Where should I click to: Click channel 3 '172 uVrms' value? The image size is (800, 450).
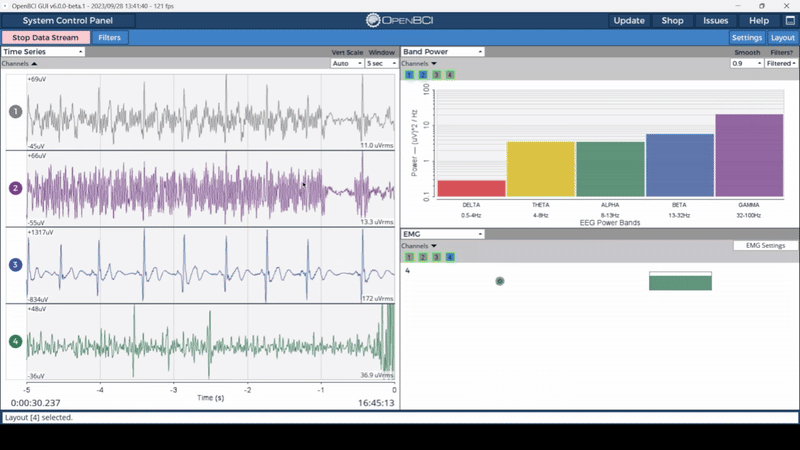pos(378,298)
